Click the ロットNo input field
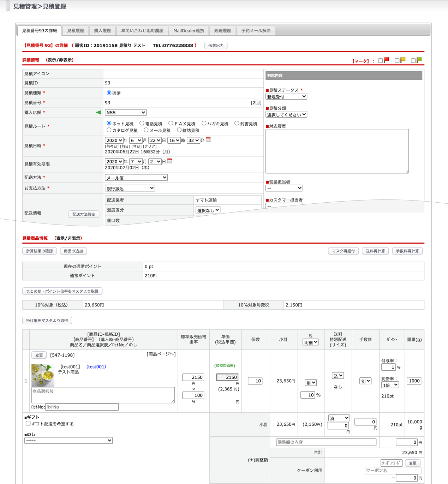Image resolution: width=448 pixels, height=484 pixels. pos(82,407)
